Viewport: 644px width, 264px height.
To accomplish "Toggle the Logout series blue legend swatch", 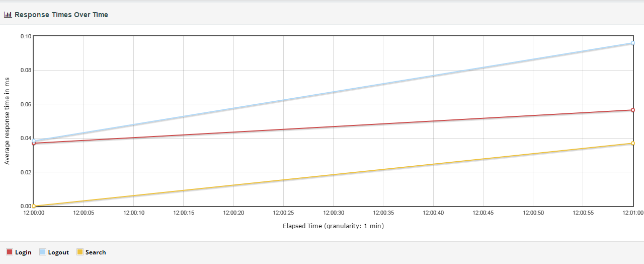I will pyautogui.click(x=43, y=252).
